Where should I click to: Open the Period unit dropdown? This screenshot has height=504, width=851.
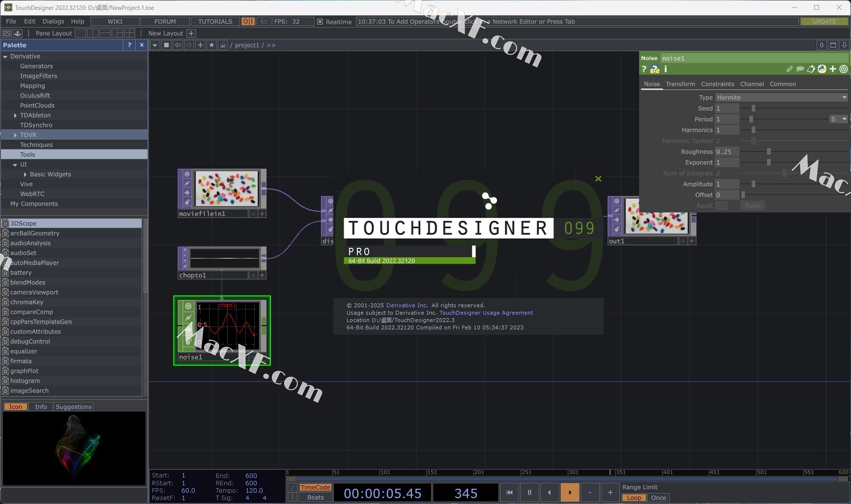coord(839,119)
